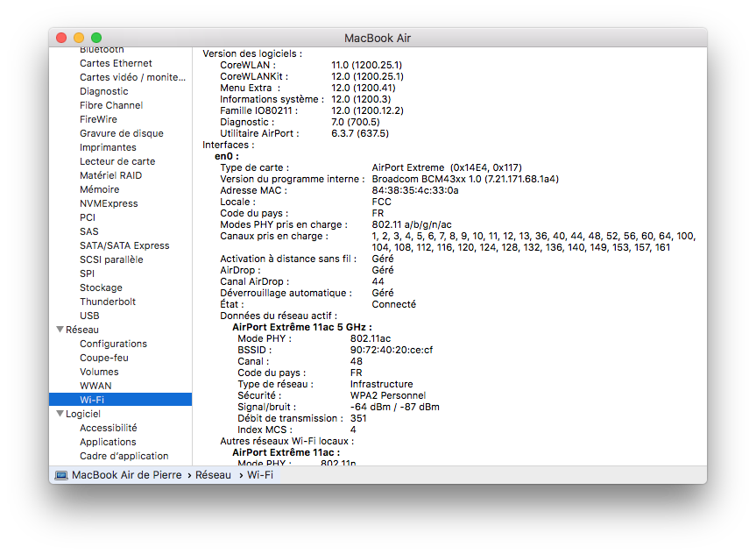The width and height of the screenshot is (756, 554).
Task: Select FireWire in the hardware list
Action: (x=98, y=119)
